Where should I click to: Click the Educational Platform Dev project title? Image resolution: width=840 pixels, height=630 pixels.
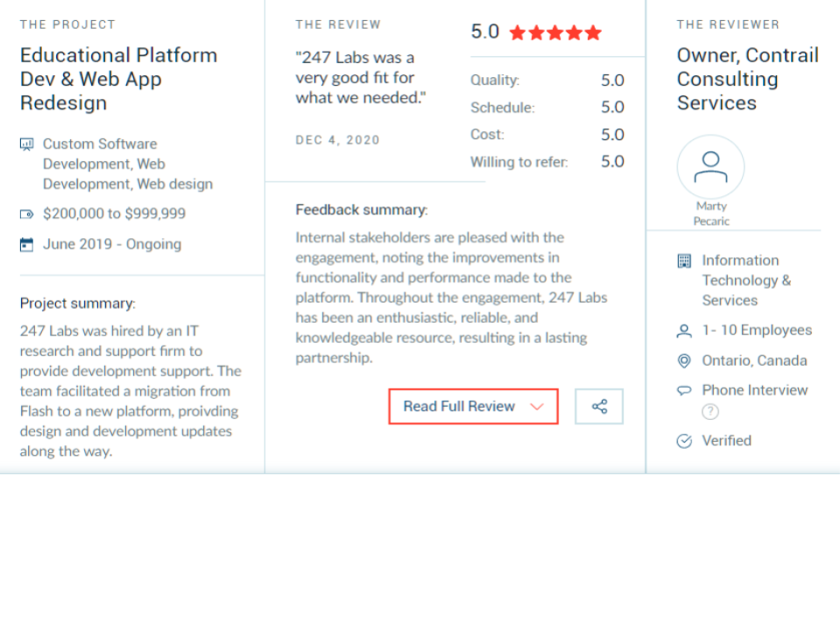pyautogui.click(x=118, y=79)
